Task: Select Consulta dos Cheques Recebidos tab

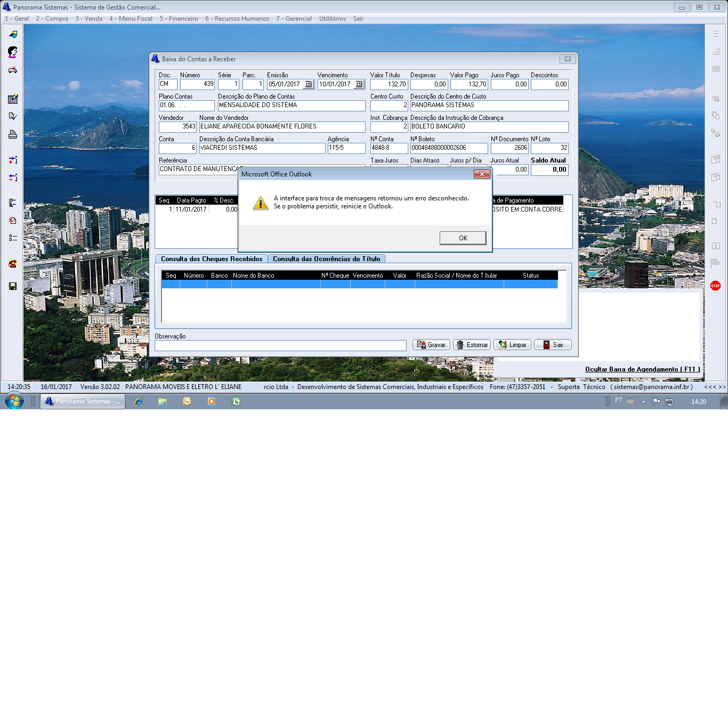Action: click(212, 259)
